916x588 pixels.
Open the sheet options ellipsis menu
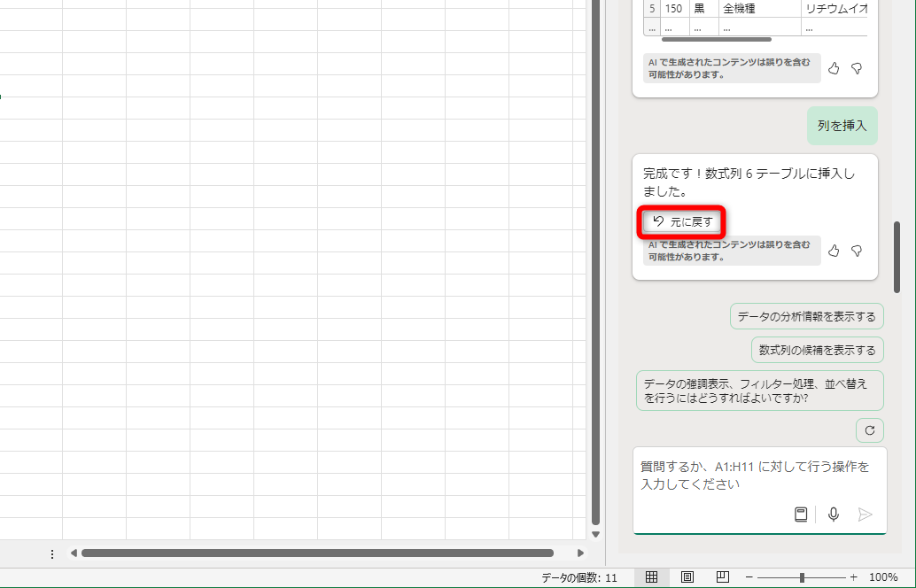tap(52, 553)
